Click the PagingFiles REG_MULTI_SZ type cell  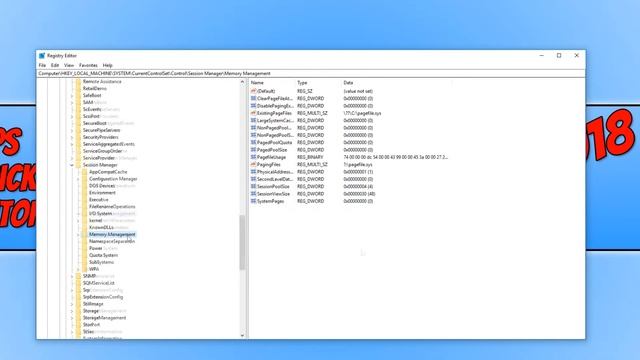pyautogui.click(x=312, y=164)
